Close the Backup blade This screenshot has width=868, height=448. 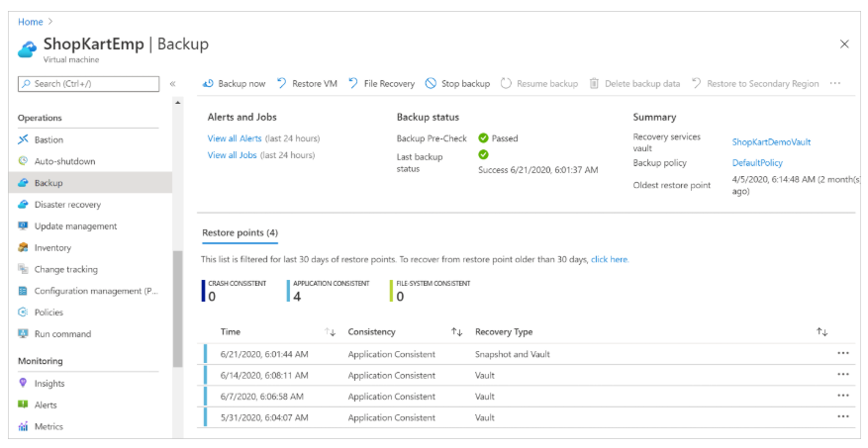(844, 44)
